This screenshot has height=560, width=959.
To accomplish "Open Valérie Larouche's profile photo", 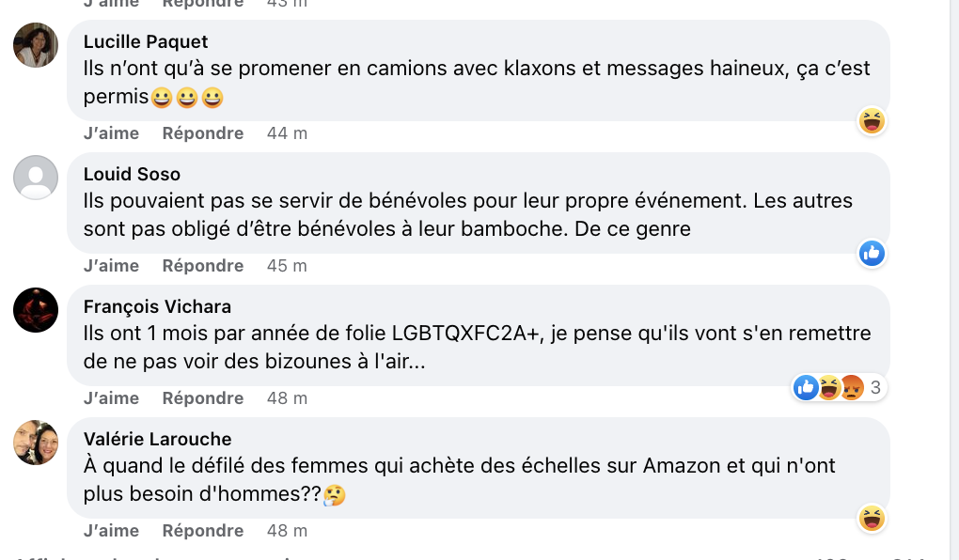I will tap(36, 443).
